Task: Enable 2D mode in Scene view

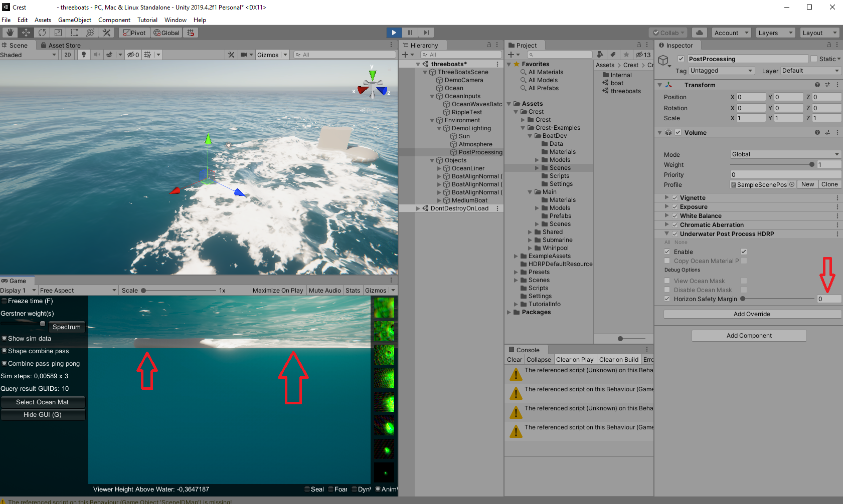Action: point(67,55)
